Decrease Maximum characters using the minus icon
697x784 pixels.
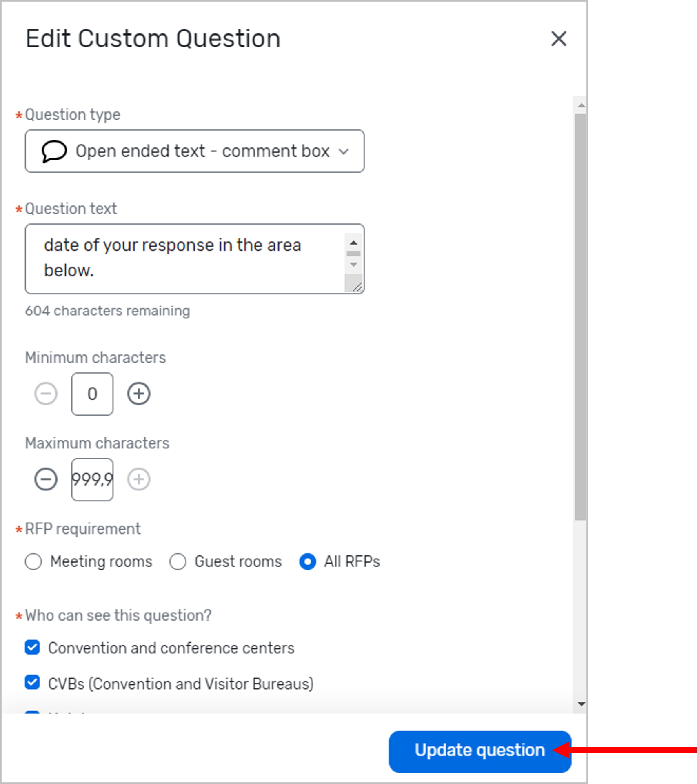coord(46,479)
